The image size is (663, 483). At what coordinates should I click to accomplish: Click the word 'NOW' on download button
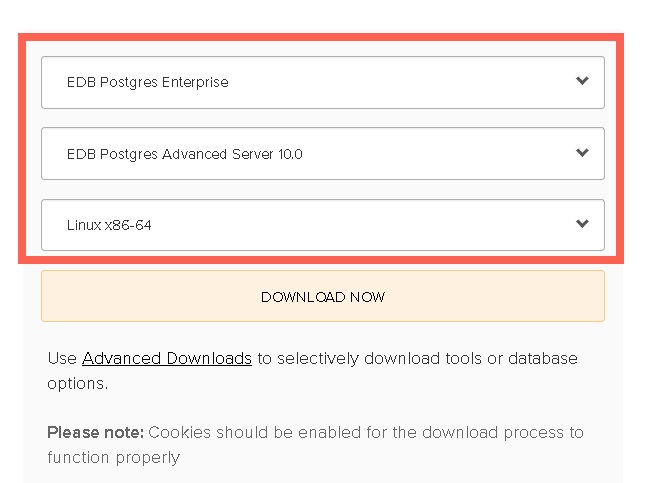[367, 297]
